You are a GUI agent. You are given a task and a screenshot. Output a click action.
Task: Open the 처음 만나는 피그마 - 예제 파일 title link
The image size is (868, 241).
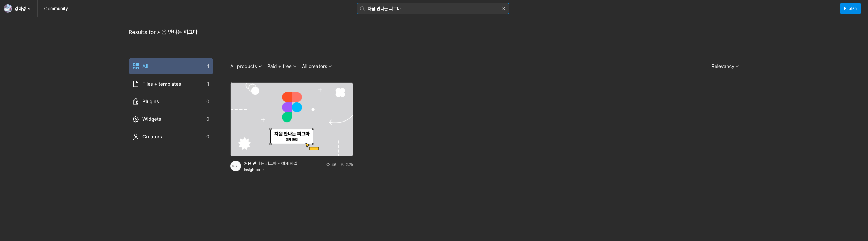click(x=270, y=163)
